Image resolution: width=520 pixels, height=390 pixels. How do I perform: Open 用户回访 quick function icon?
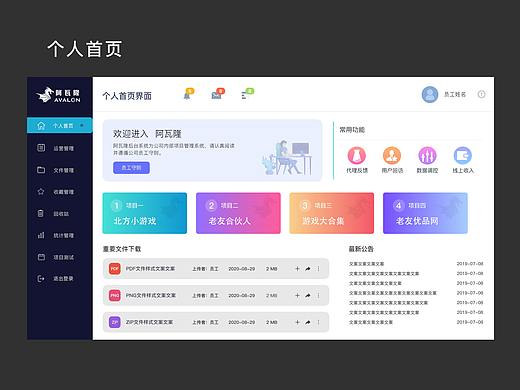(392, 155)
